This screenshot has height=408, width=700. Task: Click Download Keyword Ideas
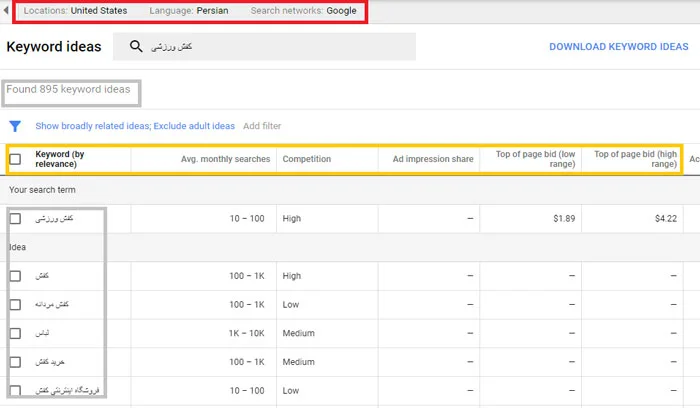pyautogui.click(x=619, y=46)
